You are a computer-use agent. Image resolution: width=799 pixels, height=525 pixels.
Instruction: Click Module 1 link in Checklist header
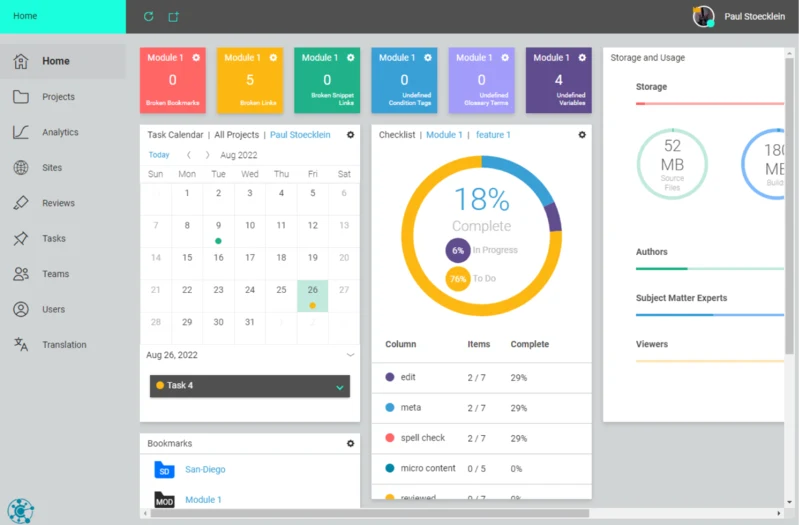point(444,135)
